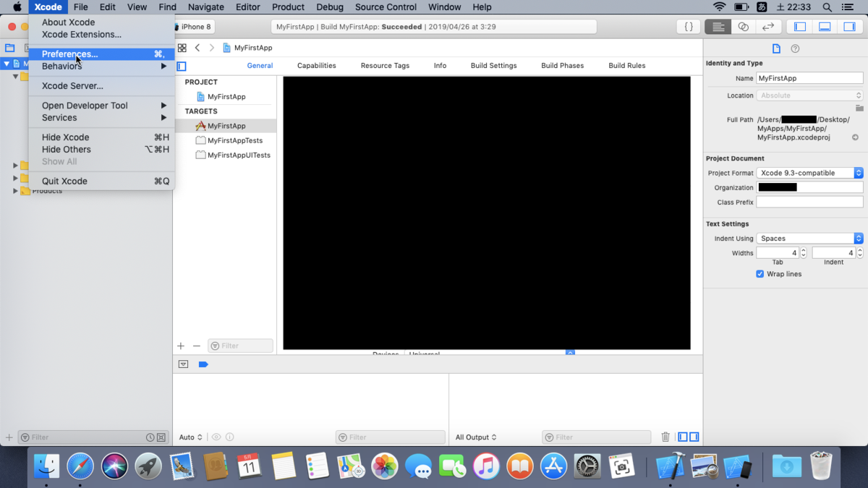
Task: Increase the Tab width stepper
Action: pyautogui.click(x=803, y=250)
